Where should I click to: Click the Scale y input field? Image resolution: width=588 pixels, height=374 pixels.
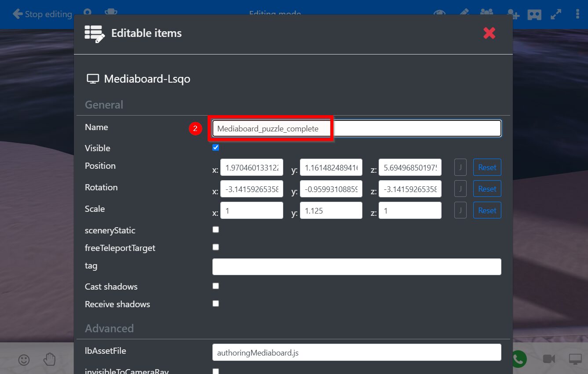click(331, 211)
